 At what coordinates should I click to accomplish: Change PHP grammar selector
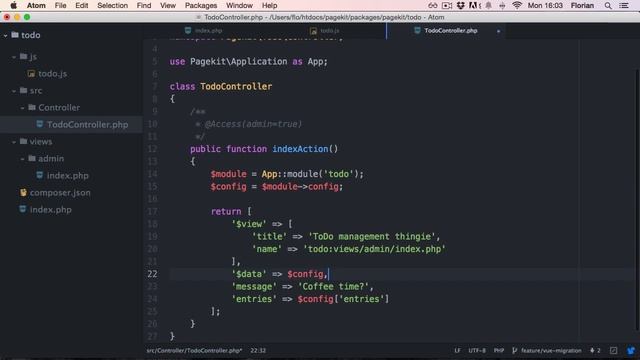click(498, 351)
